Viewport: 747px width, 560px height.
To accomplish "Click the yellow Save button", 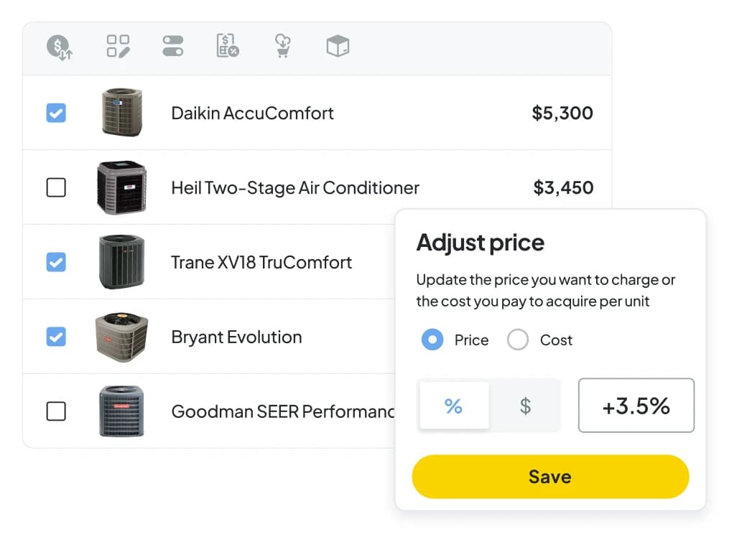I will (550, 477).
